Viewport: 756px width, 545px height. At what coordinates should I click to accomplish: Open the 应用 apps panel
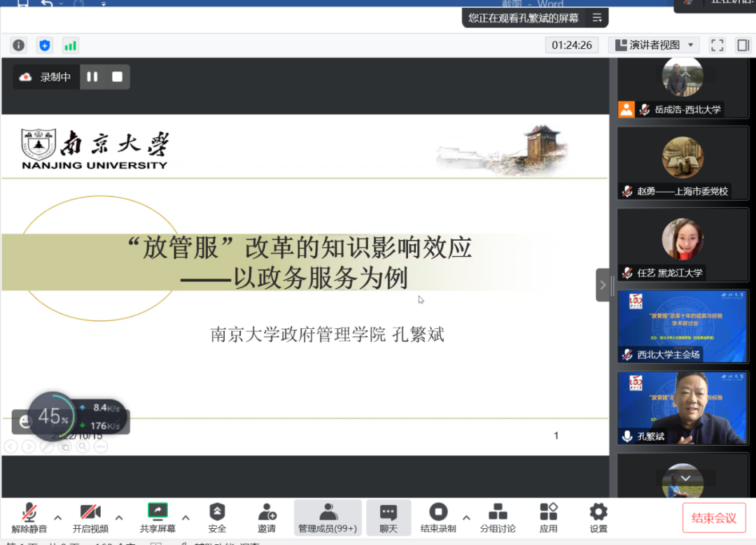(548, 518)
